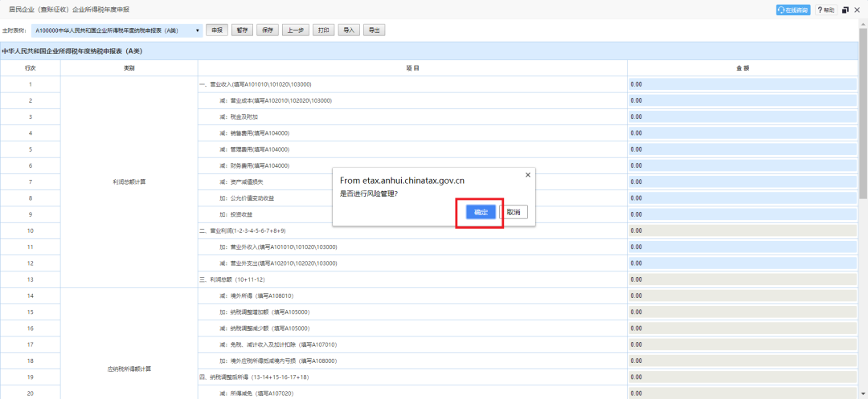Click the 减：销售费用(填写A104000) item text

click(x=254, y=133)
